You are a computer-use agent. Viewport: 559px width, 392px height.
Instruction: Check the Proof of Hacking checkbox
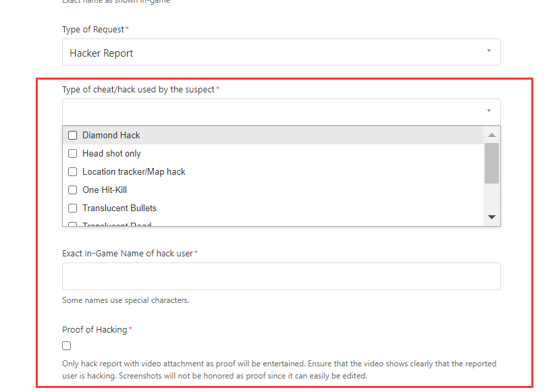pos(66,345)
